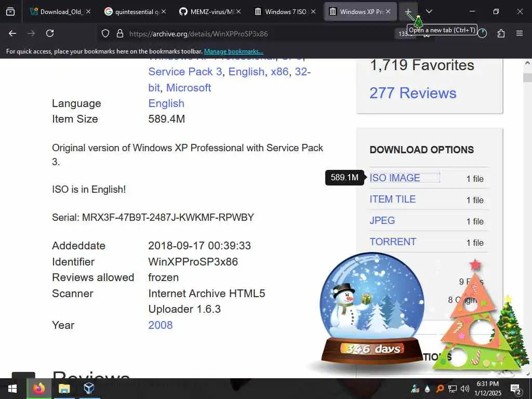Grab the page vertical scrollbar thumb
The image size is (532, 399).
point(527,78)
